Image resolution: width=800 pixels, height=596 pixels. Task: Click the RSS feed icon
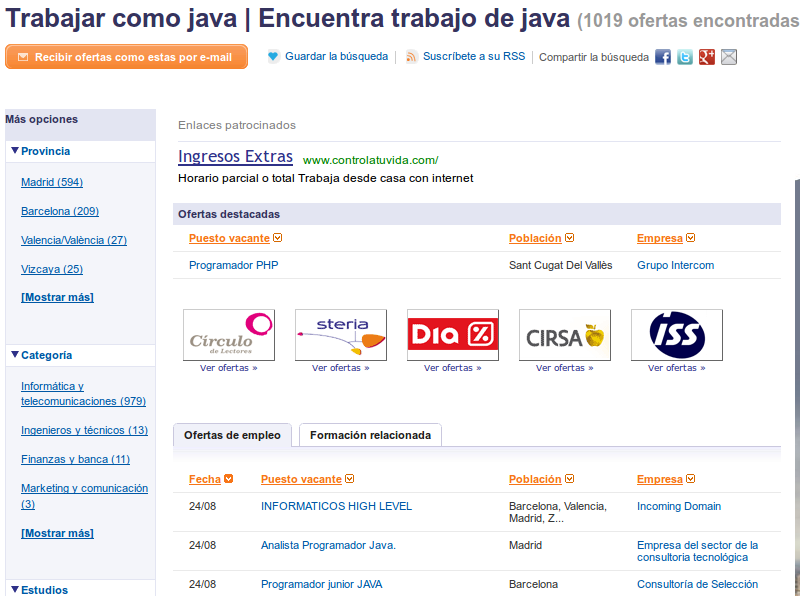pyautogui.click(x=412, y=57)
